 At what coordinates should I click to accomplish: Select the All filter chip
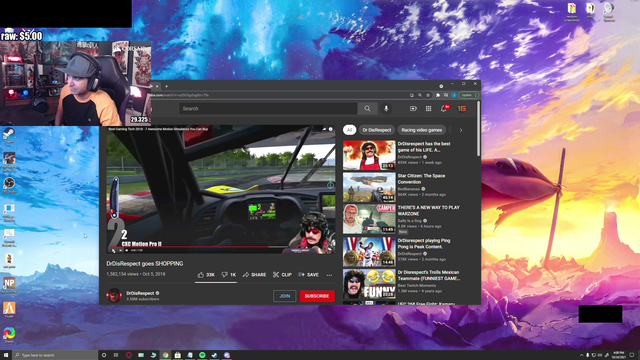coord(349,130)
